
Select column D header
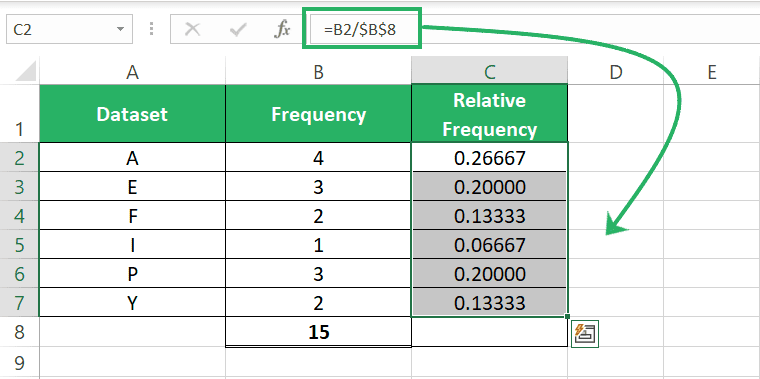[616, 72]
